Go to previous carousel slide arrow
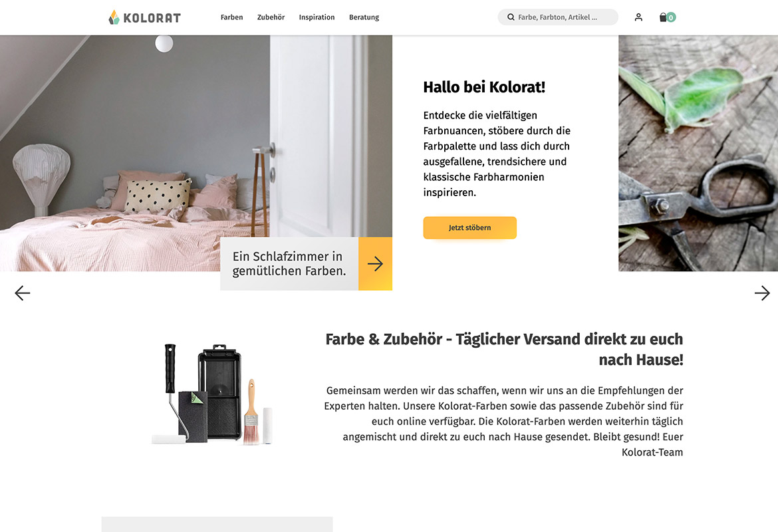This screenshot has width=778, height=532. point(23,293)
